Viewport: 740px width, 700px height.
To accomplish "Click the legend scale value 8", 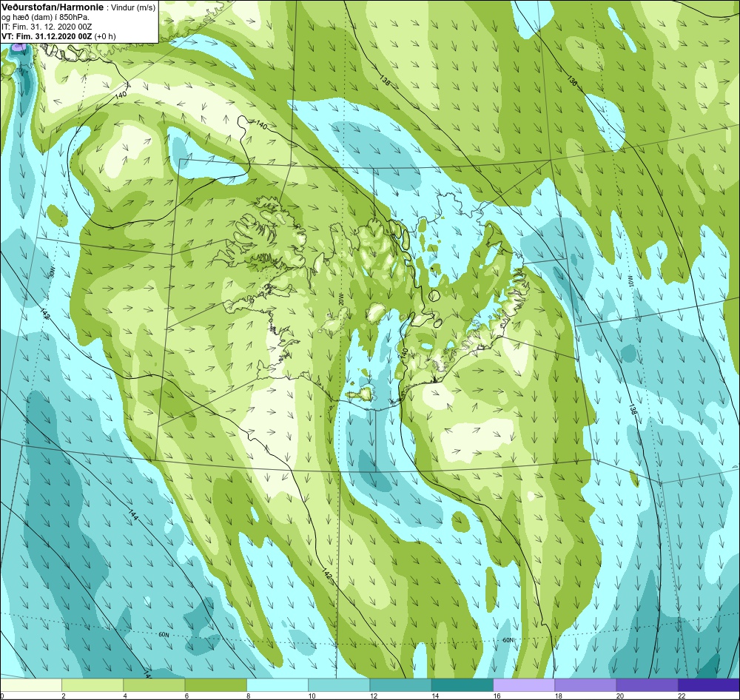I will pyautogui.click(x=248, y=696).
